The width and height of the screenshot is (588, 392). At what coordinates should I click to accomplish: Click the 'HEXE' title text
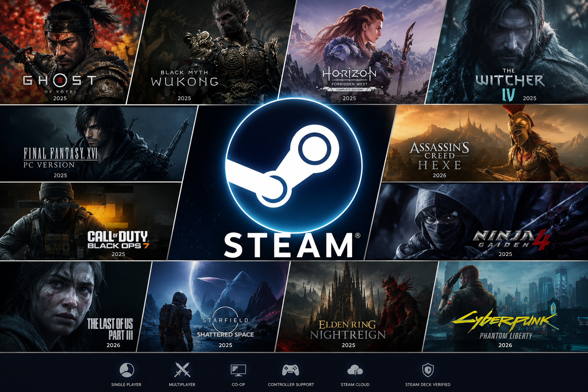(x=439, y=165)
